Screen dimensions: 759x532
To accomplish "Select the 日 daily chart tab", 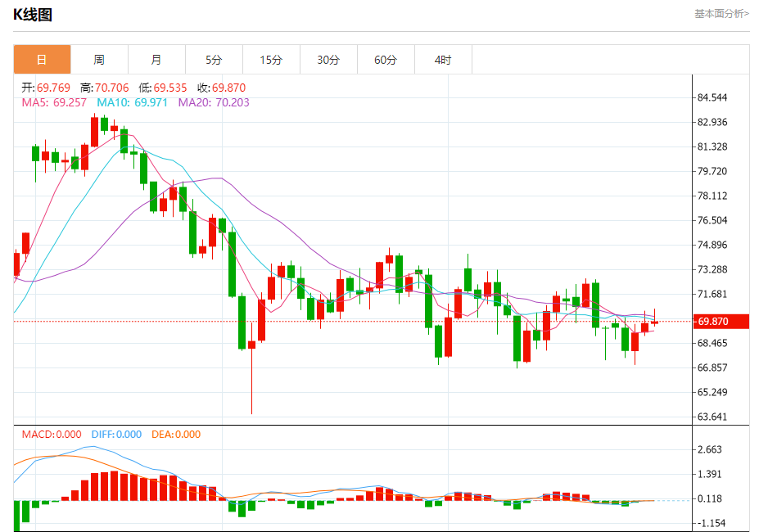I will 42,60.
